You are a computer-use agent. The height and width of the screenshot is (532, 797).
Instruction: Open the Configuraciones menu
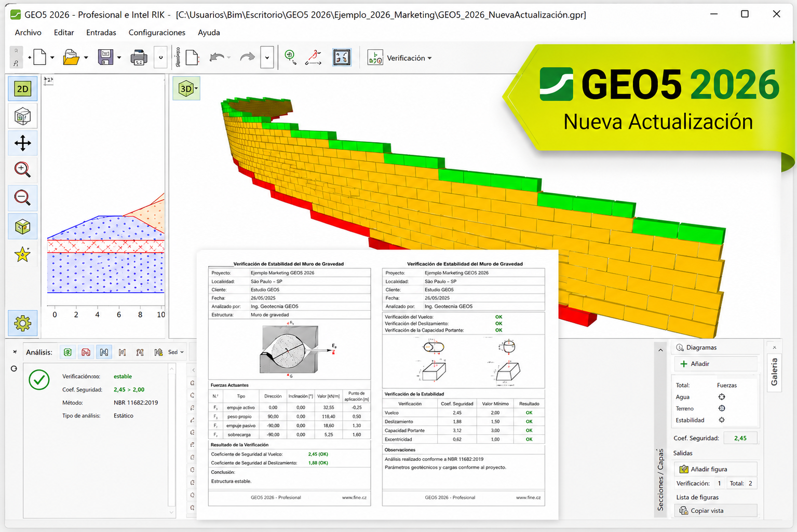click(157, 32)
